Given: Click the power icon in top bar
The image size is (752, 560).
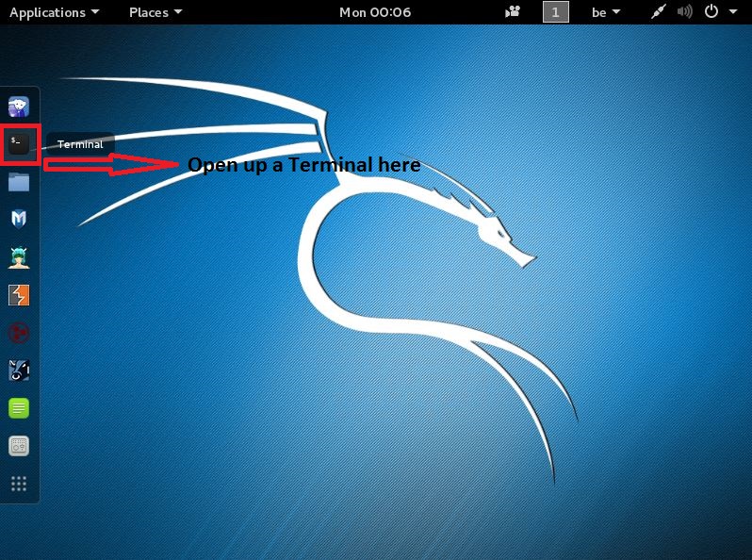Looking at the screenshot, I should point(711,11).
